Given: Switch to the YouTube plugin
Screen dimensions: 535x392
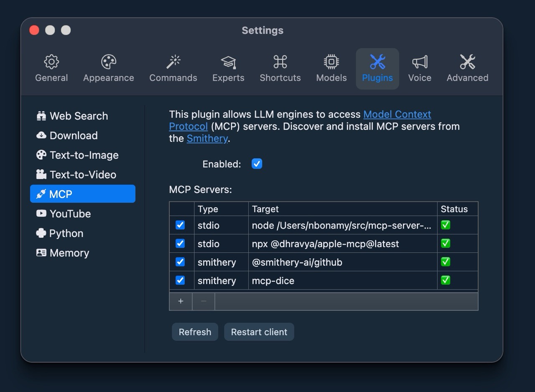Looking at the screenshot, I should (x=70, y=214).
